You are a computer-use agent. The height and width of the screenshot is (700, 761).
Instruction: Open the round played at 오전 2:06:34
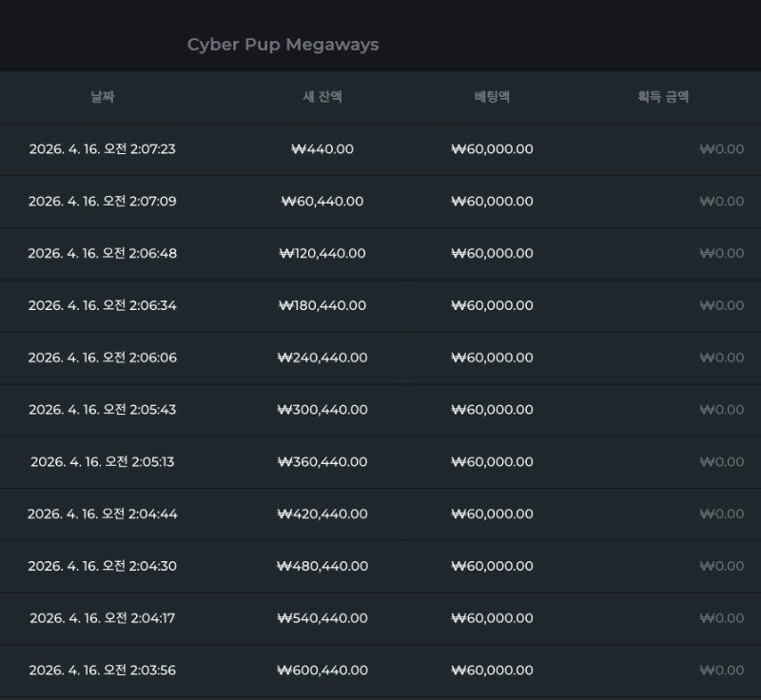coord(102,306)
